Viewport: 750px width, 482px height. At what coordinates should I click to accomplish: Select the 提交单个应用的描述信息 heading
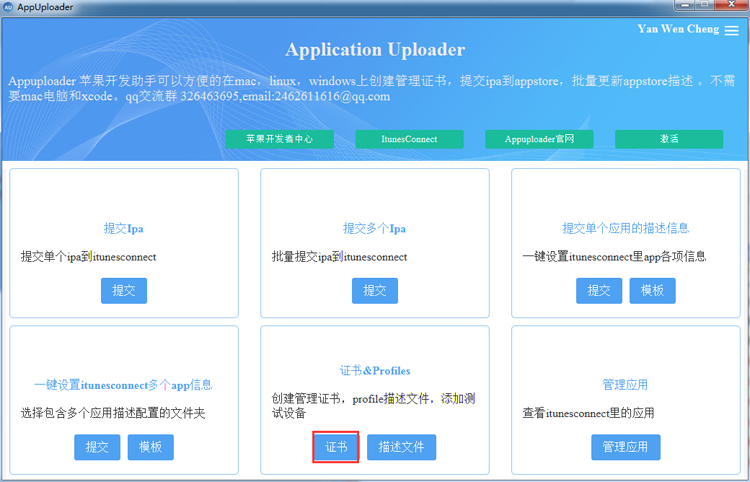click(626, 228)
